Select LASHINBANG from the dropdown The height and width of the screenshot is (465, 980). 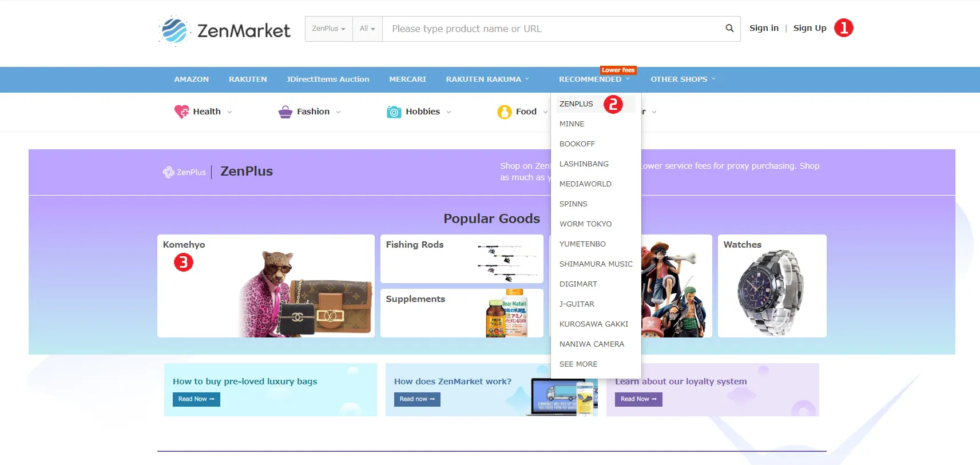pos(584,164)
